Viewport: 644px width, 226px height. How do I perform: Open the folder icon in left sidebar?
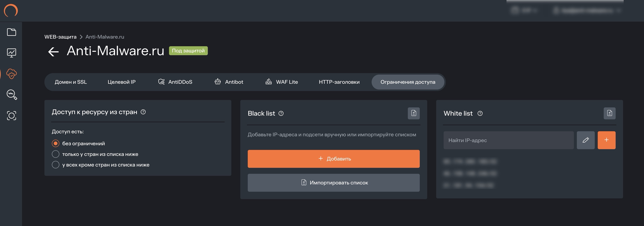(12, 32)
